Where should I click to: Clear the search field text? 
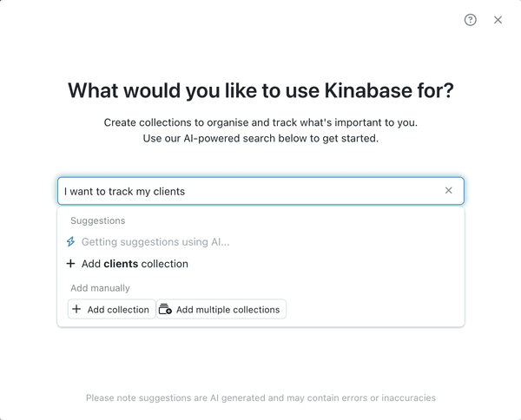click(x=449, y=191)
